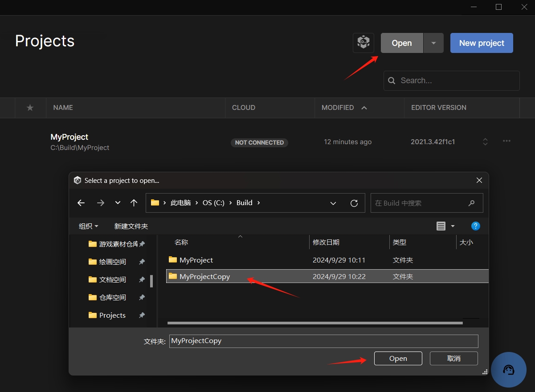Click the Unity DevOps cube icon
Viewport: 535px width, 392px height.
tap(363, 43)
